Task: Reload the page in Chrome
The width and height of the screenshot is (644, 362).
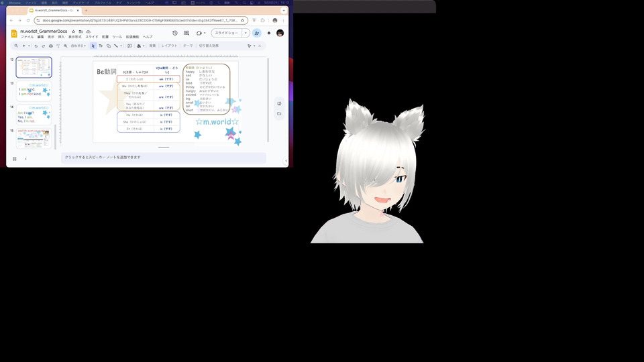Action: 28,21
